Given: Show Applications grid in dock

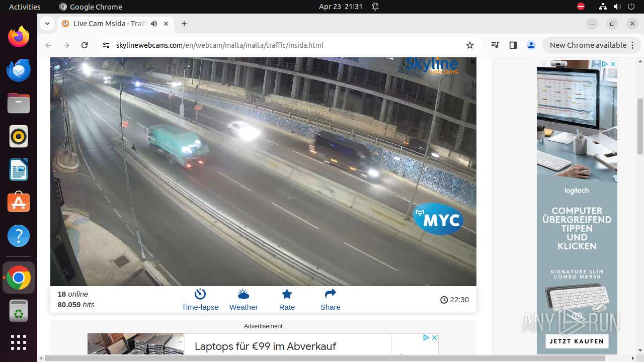Looking at the screenshot, I should tap(19, 342).
